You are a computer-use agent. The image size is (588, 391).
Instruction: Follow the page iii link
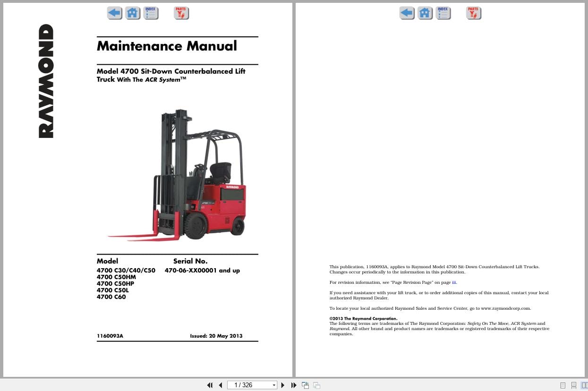454,282
